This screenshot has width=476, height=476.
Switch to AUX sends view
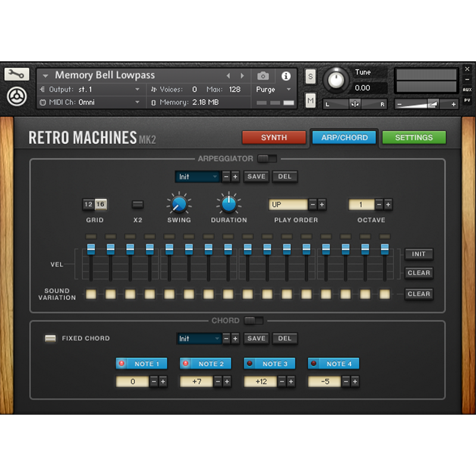point(467,90)
